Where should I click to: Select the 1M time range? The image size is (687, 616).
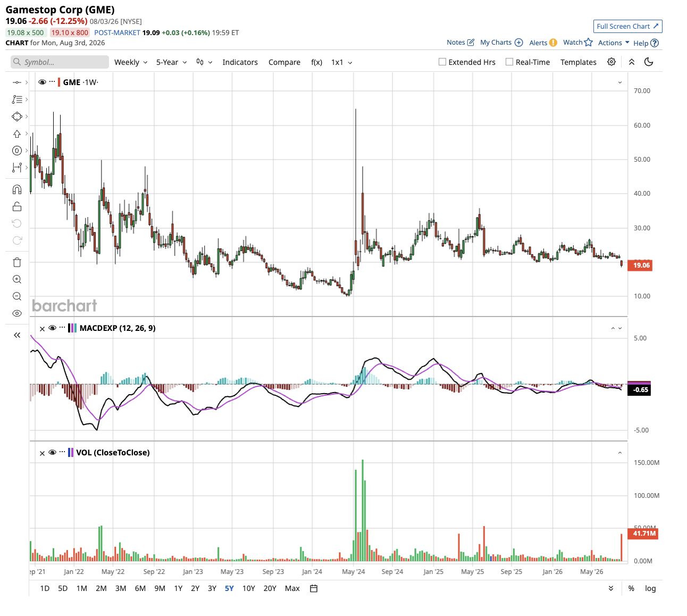click(81, 588)
